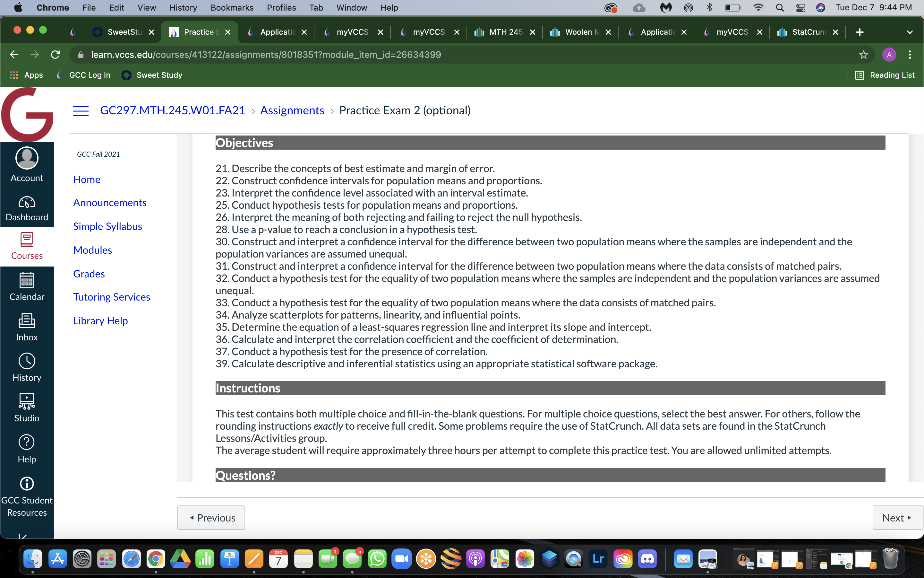Go to the Canvas Dashboard
The height and width of the screenshot is (578, 924).
(x=27, y=208)
